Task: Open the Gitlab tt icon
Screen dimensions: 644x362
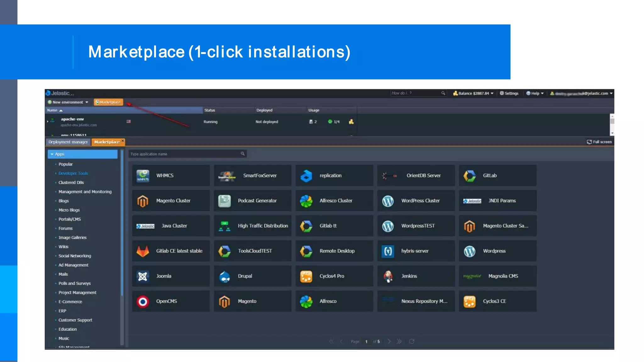Action: [x=306, y=226]
